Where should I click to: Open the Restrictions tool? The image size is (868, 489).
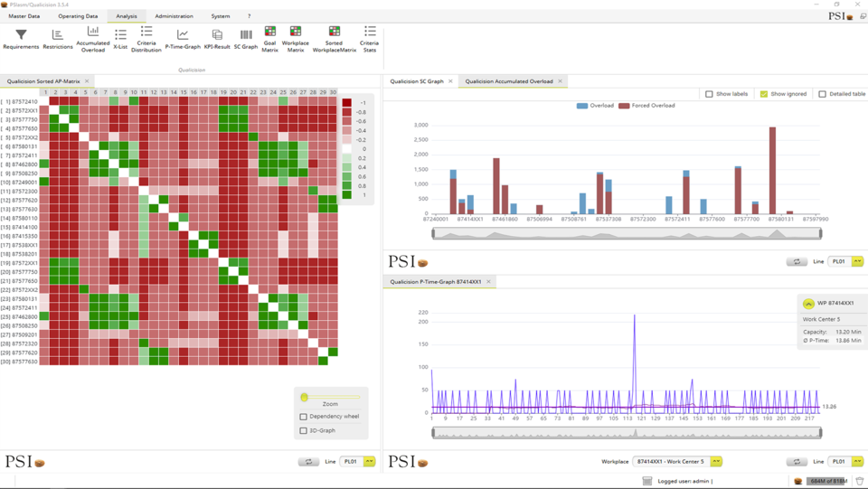click(x=58, y=40)
